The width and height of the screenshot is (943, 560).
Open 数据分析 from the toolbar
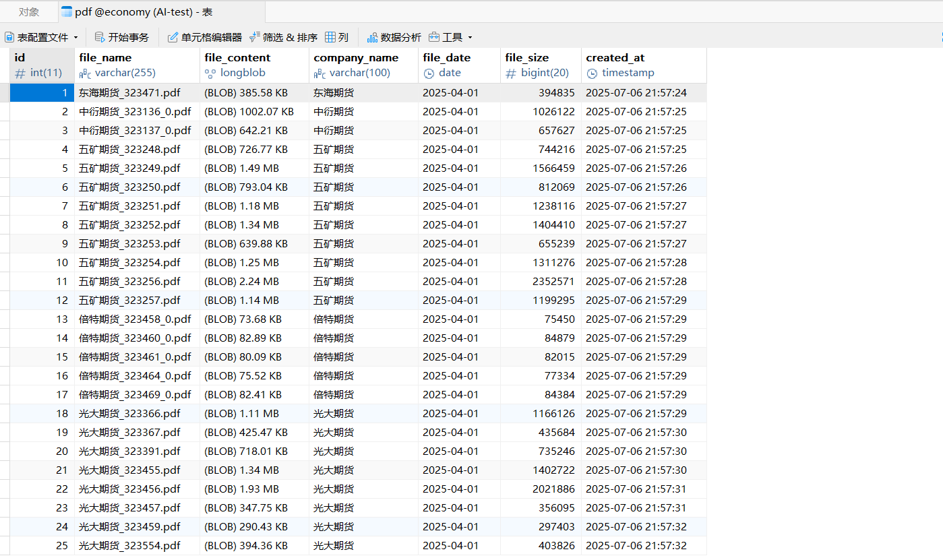tap(394, 37)
